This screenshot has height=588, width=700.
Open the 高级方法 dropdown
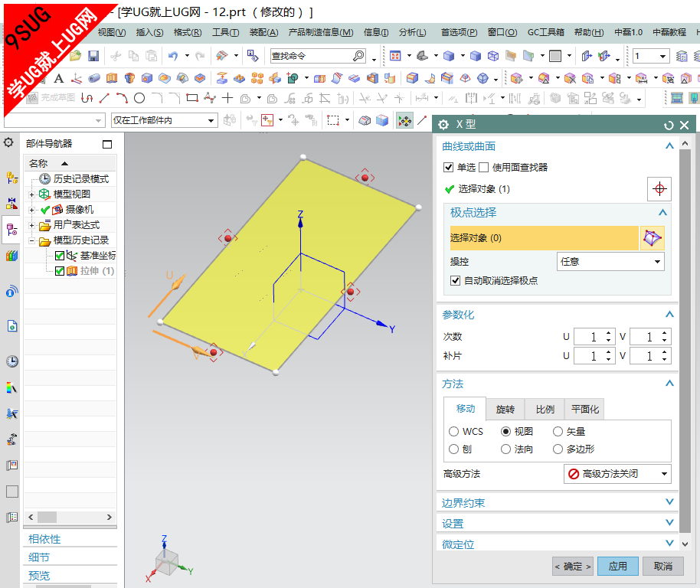(x=617, y=474)
